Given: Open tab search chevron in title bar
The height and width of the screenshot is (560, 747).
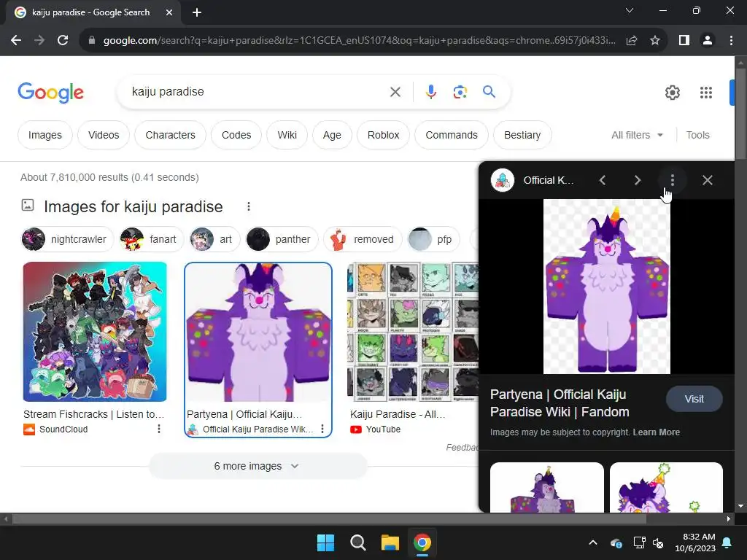Looking at the screenshot, I should 630,10.
